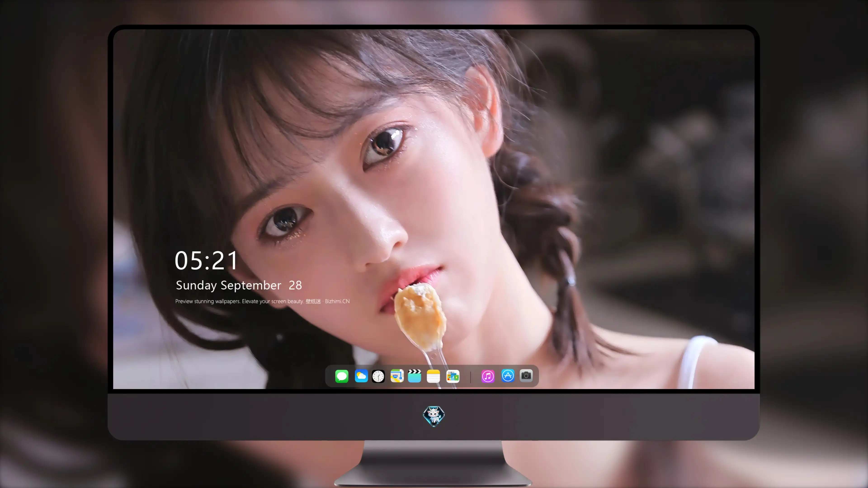This screenshot has height=488, width=868.
Task: Click the 05:21 clock display
Action: pyautogui.click(x=206, y=261)
